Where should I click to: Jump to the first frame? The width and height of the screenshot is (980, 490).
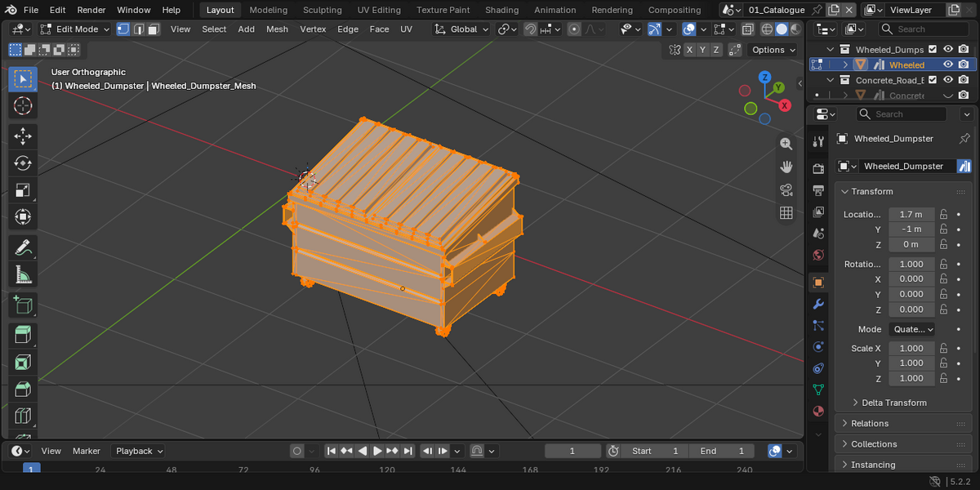(331, 451)
